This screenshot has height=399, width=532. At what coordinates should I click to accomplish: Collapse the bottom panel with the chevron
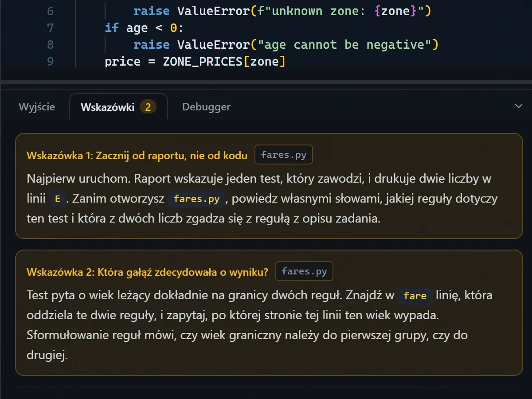tap(518, 106)
